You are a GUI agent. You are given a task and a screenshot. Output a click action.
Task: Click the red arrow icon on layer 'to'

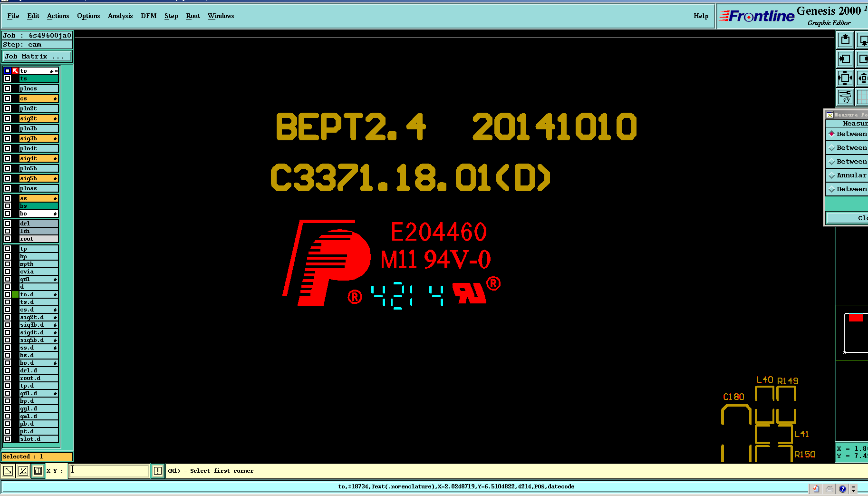[x=15, y=70]
